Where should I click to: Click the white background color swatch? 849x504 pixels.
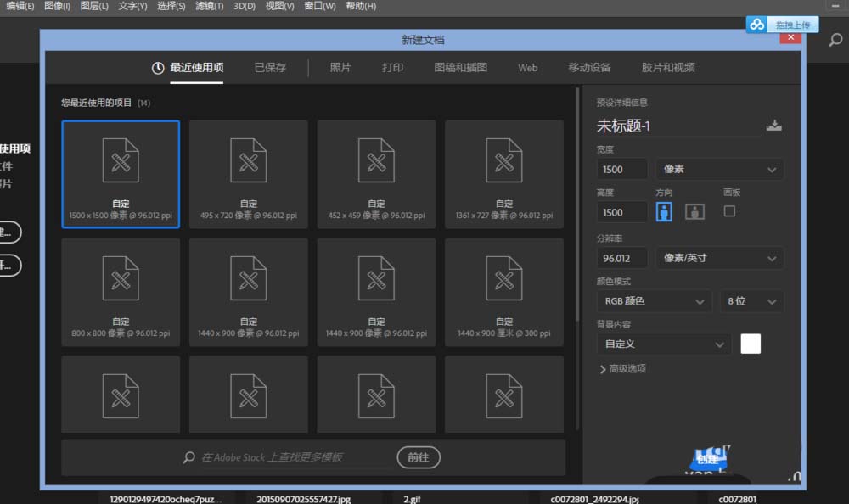[x=751, y=344]
